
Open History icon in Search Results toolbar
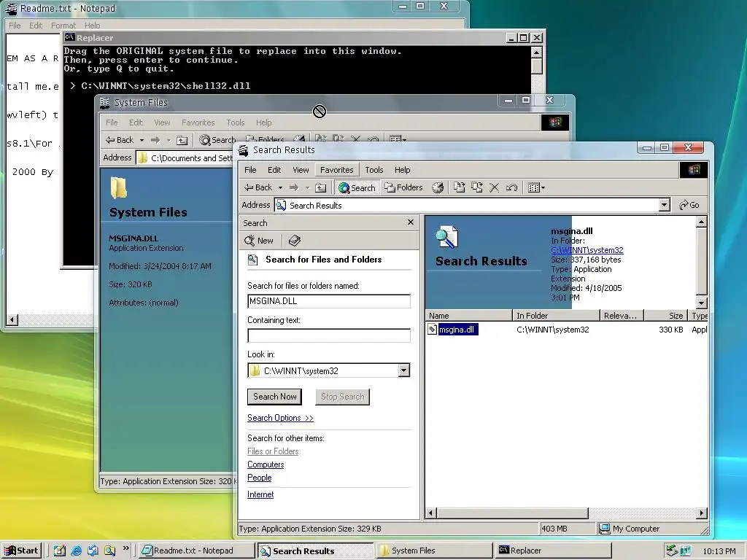click(x=438, y=187)
